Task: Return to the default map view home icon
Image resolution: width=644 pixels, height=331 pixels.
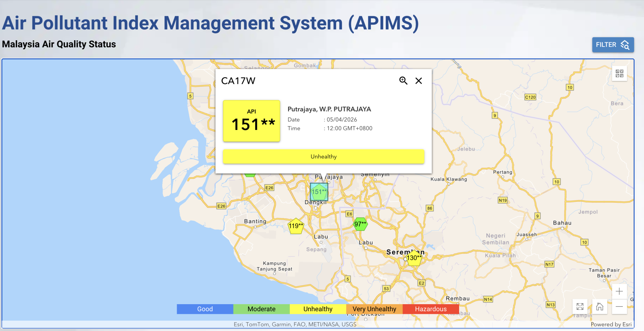Action: [600, 306]
